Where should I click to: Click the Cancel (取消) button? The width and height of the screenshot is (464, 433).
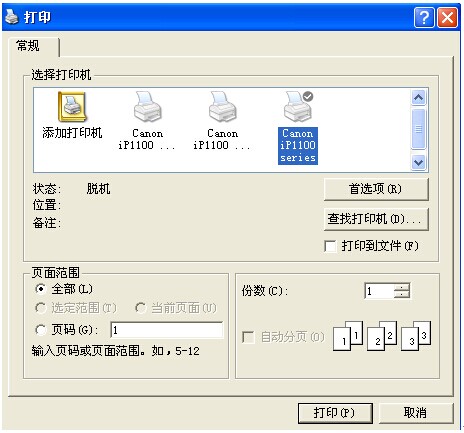click(x=416, y=413)
